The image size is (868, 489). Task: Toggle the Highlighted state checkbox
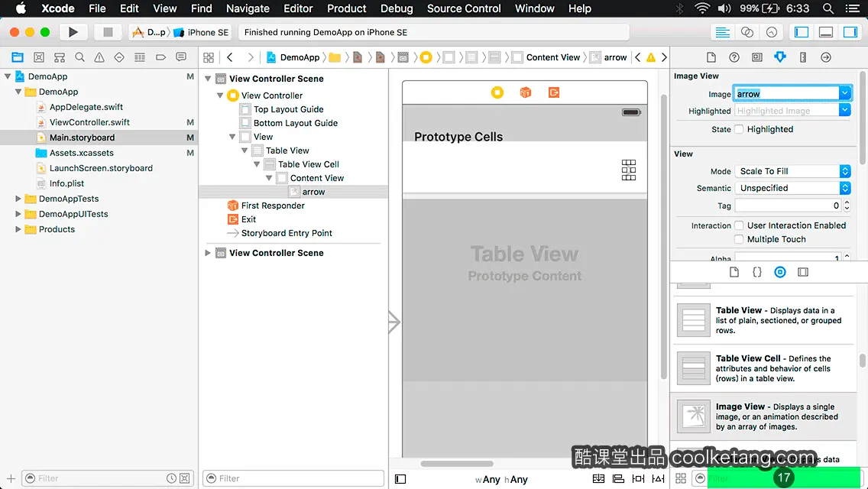click(739, 129)
